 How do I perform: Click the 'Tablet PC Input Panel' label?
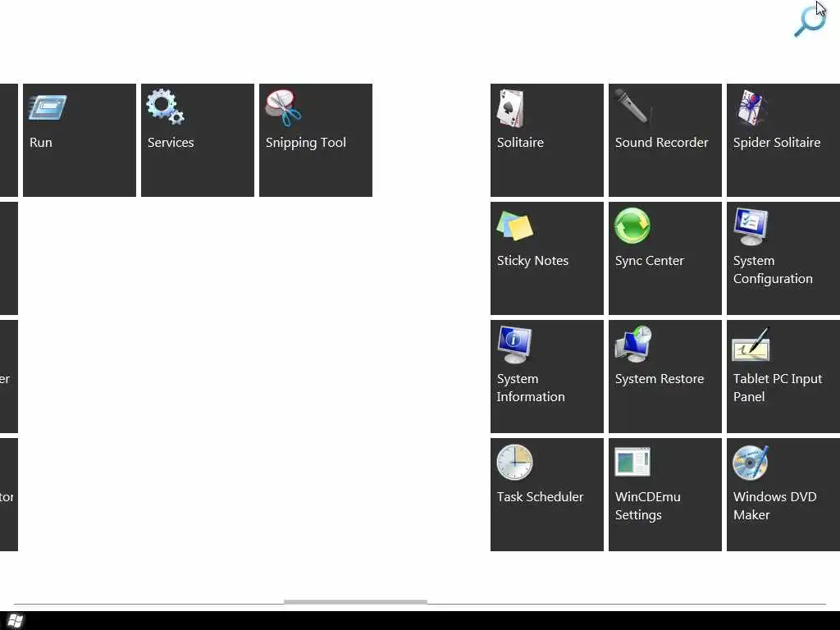tap(778, 388)
